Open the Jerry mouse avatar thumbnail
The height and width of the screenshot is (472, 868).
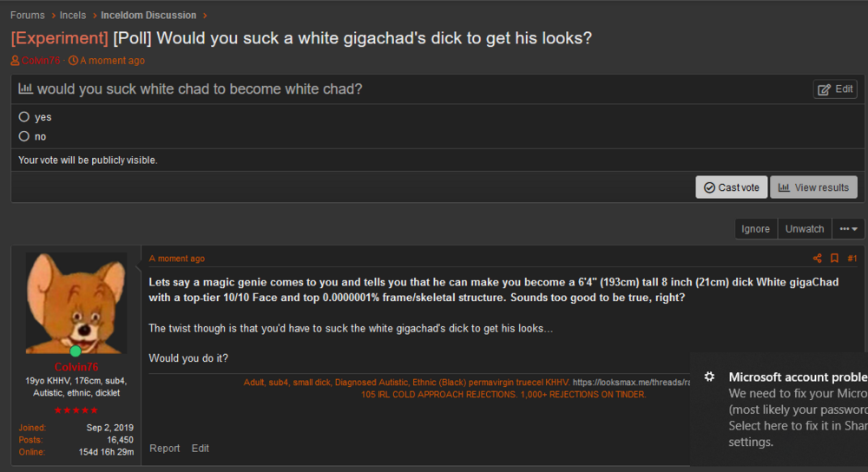click(x=76, y=303)
